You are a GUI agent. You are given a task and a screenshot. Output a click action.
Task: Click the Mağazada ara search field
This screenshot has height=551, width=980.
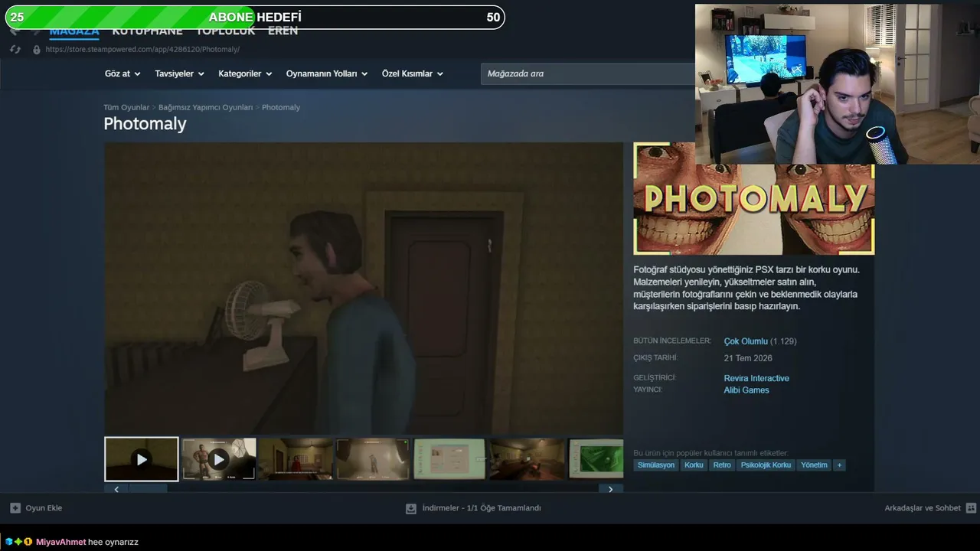(x=587, y=73)
